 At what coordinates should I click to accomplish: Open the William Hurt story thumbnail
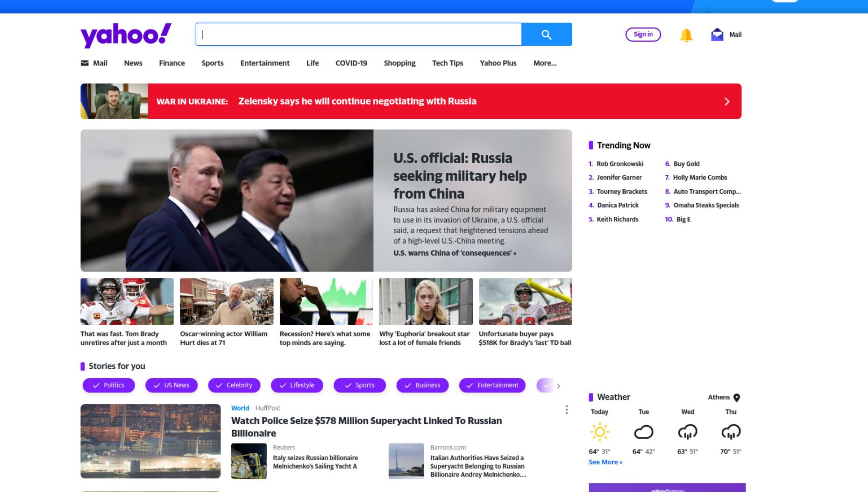click(227, 302)
